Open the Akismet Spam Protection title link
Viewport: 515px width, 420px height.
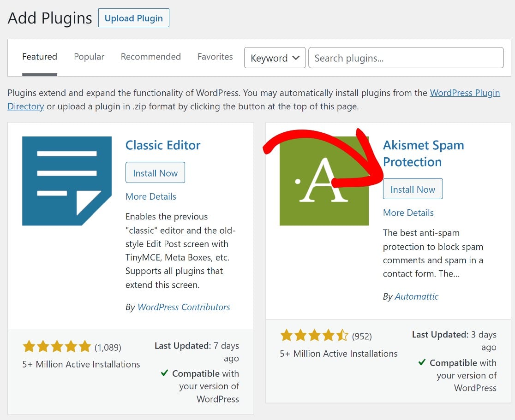pos(423,153)
